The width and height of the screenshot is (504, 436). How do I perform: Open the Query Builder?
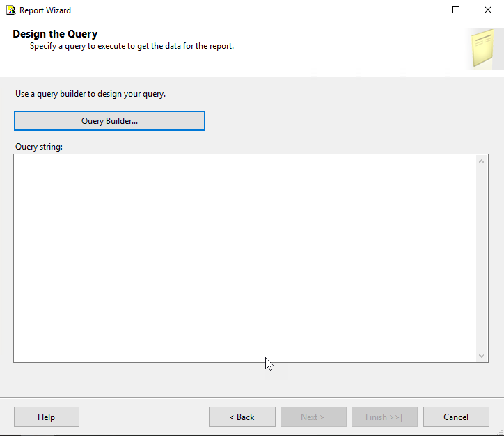click(x=109, y=121)
